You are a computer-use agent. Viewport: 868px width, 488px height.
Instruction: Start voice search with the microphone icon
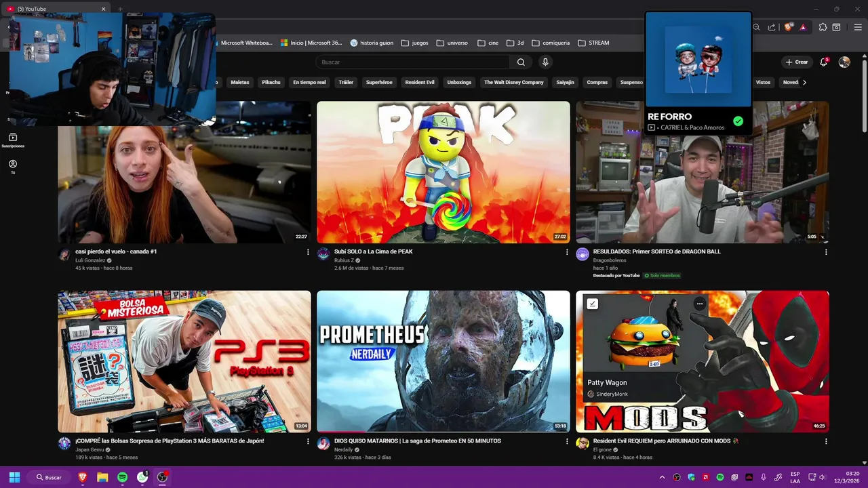click(x=545, y=62)
